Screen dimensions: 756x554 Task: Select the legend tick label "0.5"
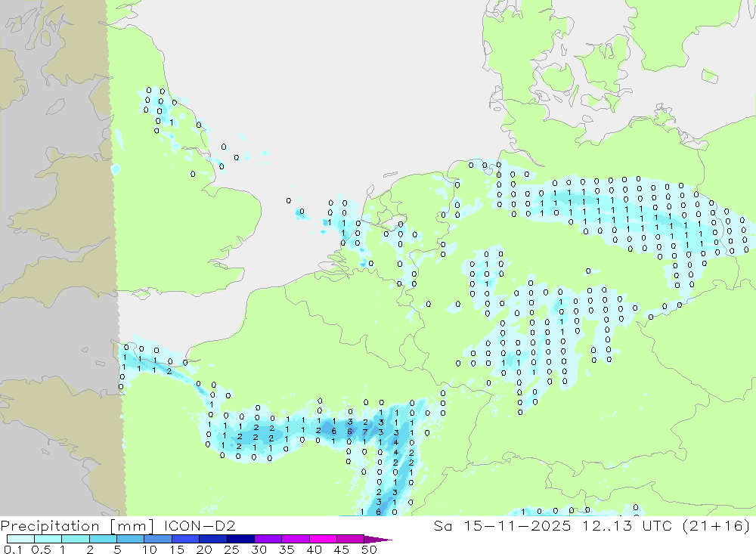(x=41, y=549)
